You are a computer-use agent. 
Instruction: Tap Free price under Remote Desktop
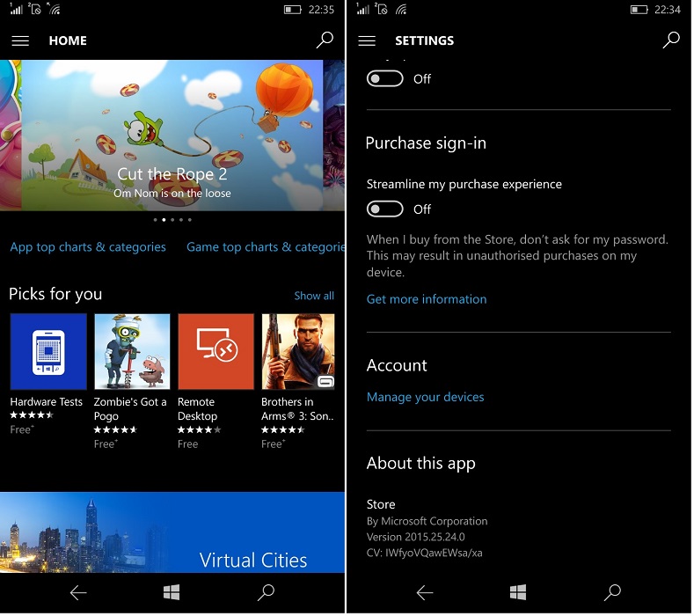point(188,444)
